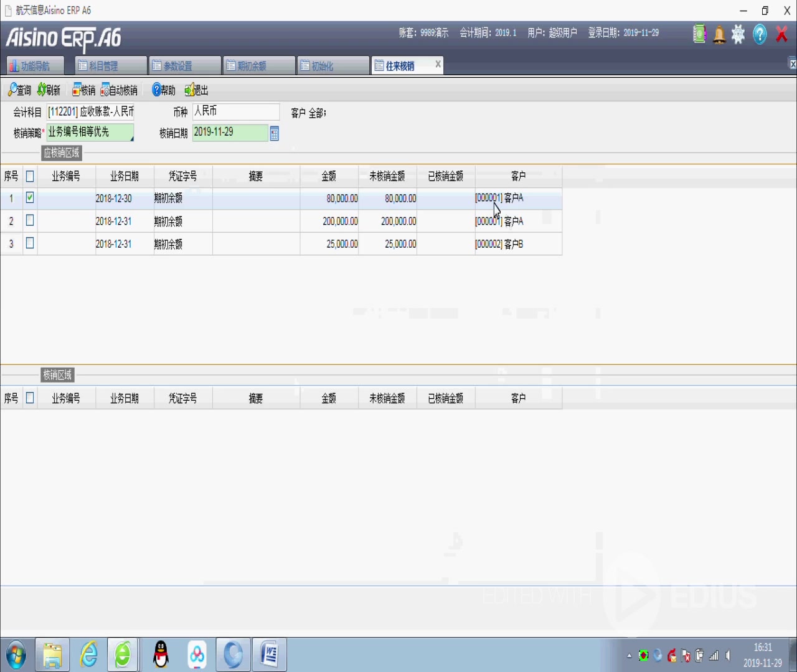Switch to the 期初余额 tab

click(x=259, y=65)
